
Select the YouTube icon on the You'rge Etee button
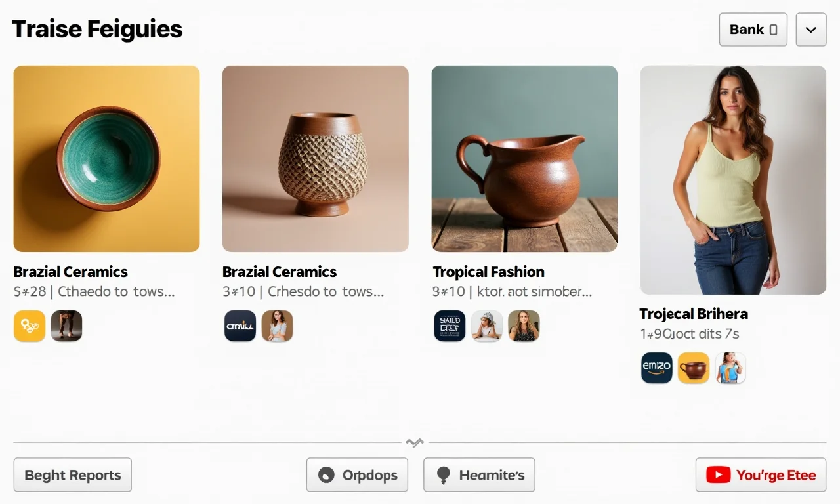point(720,474)
